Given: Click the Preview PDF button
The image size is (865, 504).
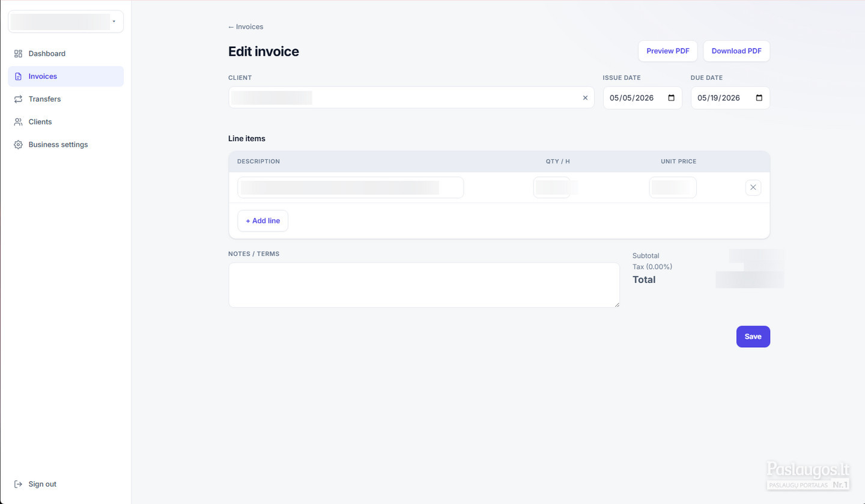Looking at the screenshot, I should point(667,51).
